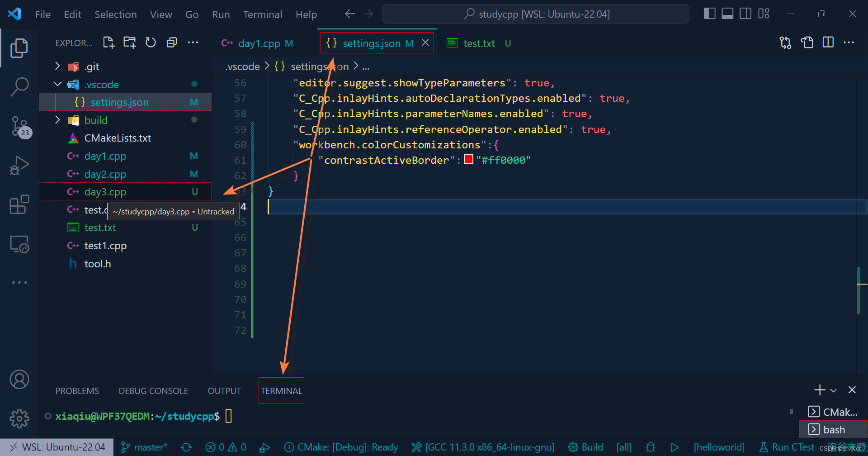Switch to test.txt editor tab

click(x=478, y=43)
